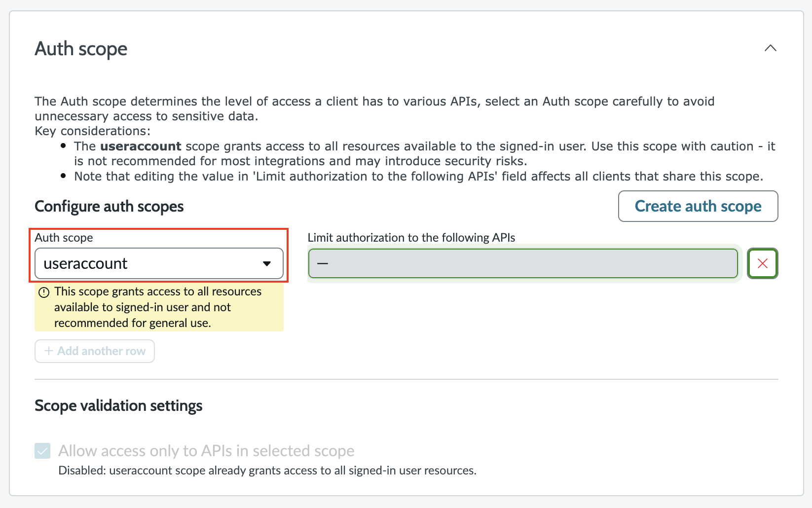This screenshot has height=508, width=812.
Task: Click the bold useraccount word in description
Action: (x=141, y=146)
